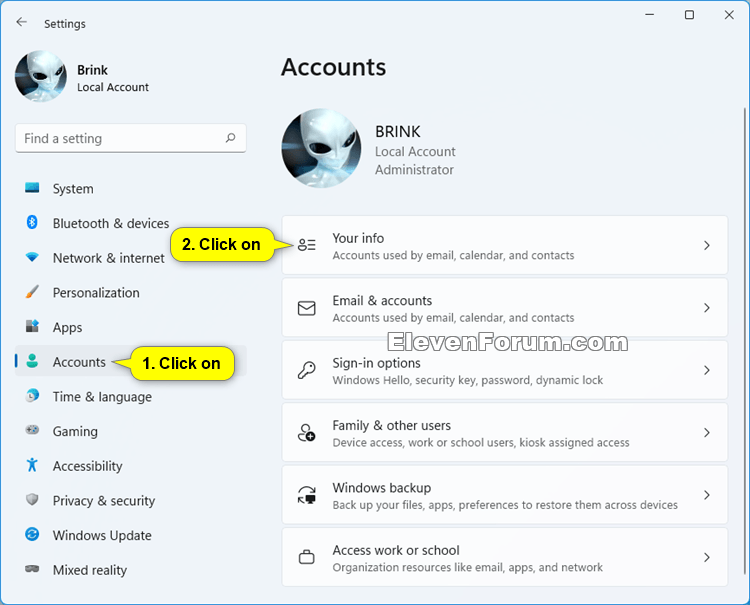This screenshot has width=750, height=605.
Task: Click the Gaming controller icon
Action: (x=32, y=430)
